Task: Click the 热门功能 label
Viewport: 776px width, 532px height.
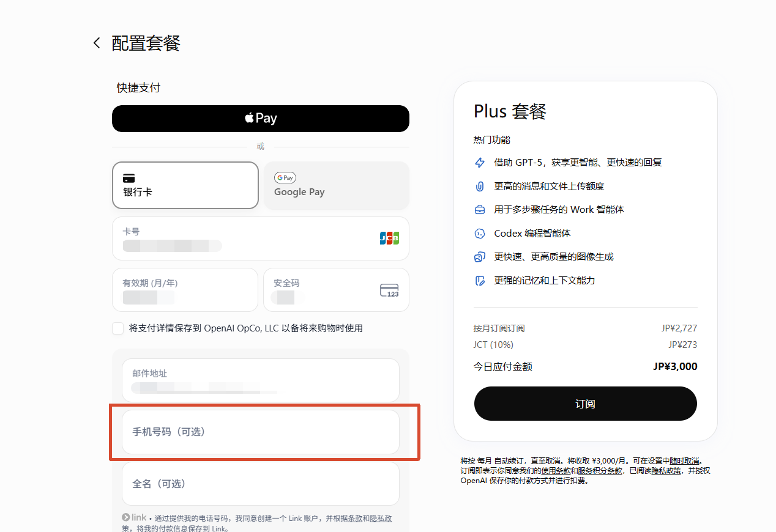Action: point(491,140)
